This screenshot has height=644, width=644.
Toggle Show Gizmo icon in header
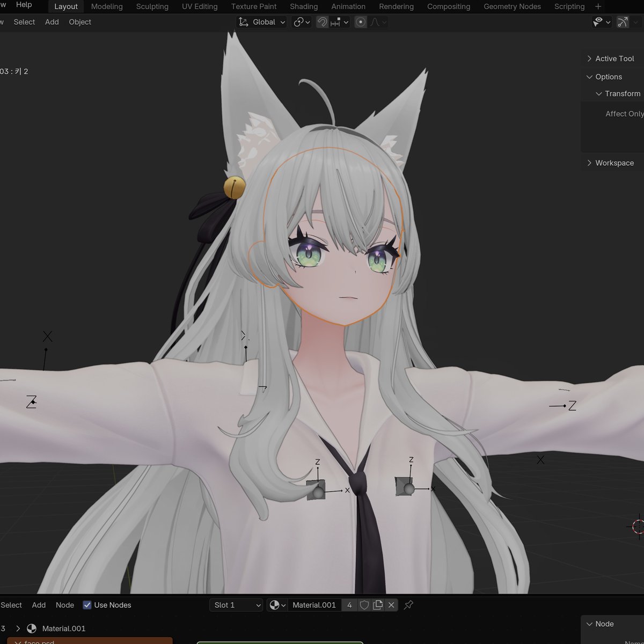click(623, 22)
